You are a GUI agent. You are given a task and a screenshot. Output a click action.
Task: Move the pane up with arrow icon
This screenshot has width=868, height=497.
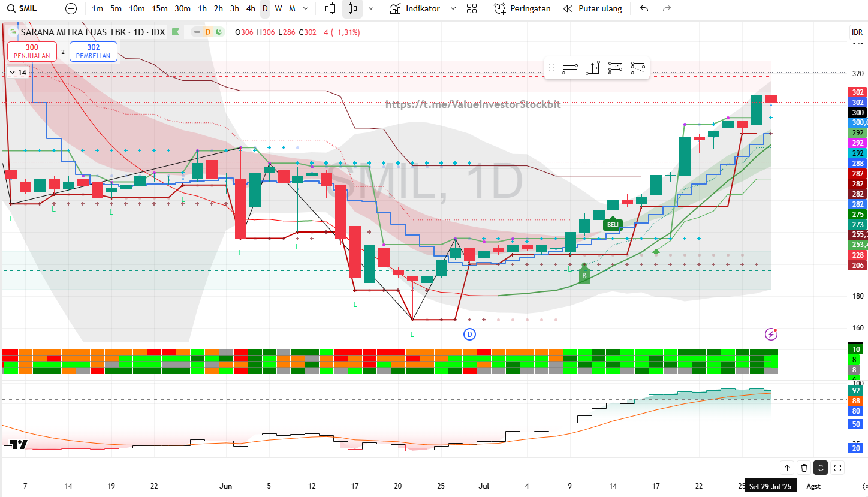(x=787, y=468)
